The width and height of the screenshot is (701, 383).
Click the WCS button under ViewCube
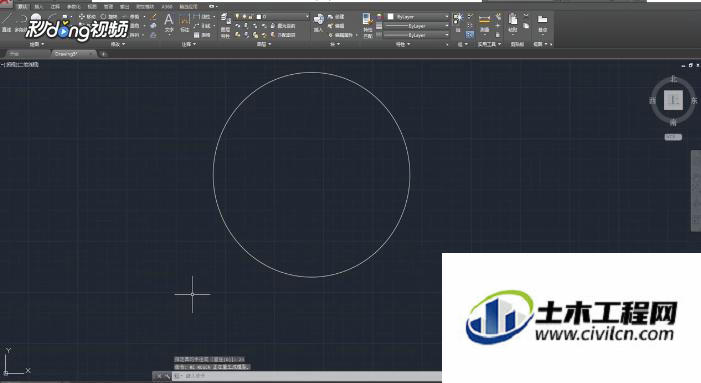coord(673,137)
